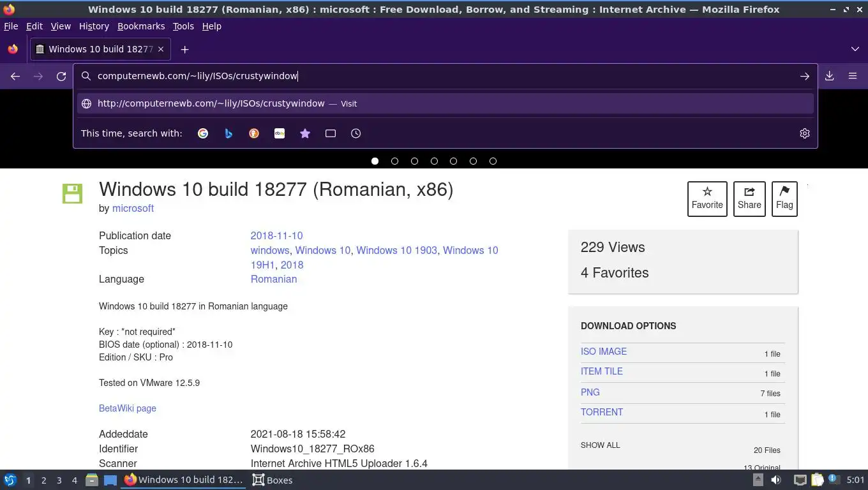Search with Google icon
Screen dimensions: 868x490
click(203, 133)
